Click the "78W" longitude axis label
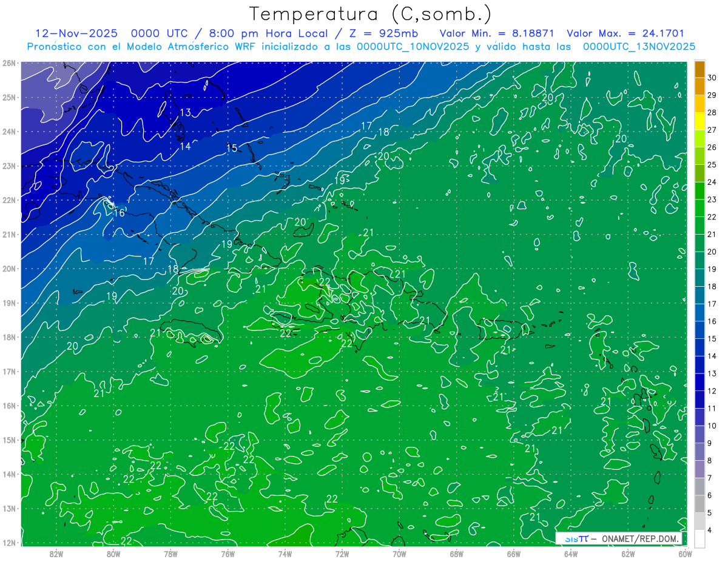 point(170,553)
